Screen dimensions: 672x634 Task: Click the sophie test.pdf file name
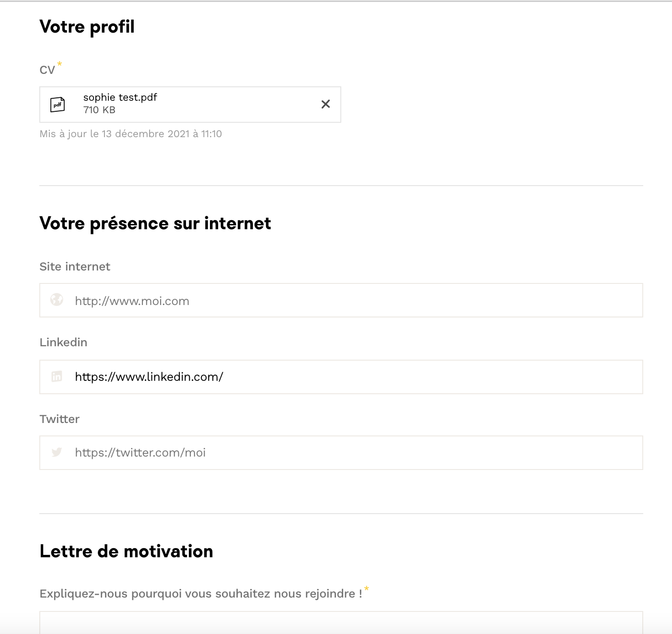tap(120, 97)
